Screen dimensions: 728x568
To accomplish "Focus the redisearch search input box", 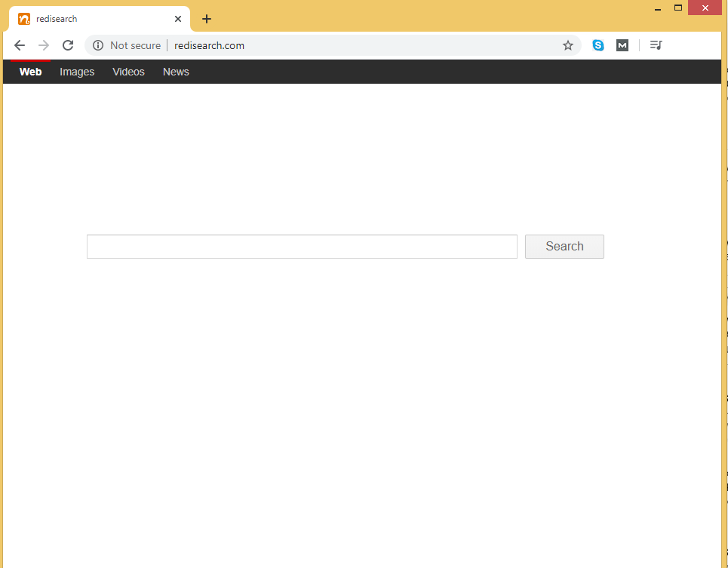I will pyautogui.click(x=302, y=247).
